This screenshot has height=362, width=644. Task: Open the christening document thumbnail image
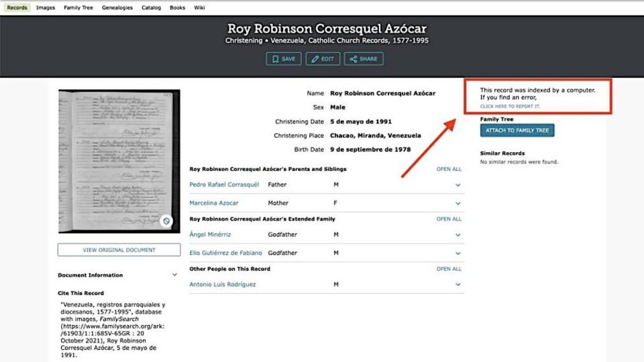tap(119, 161)
